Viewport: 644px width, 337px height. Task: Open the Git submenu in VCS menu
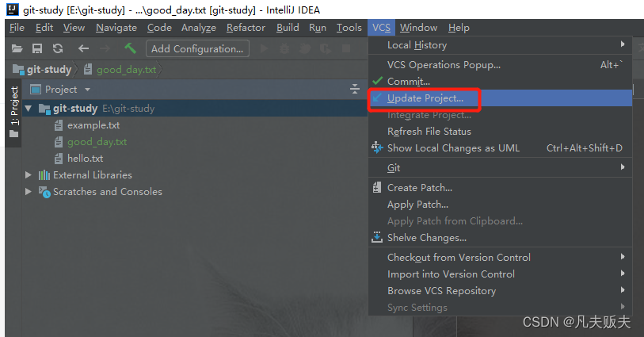click(x=500, y=167)
